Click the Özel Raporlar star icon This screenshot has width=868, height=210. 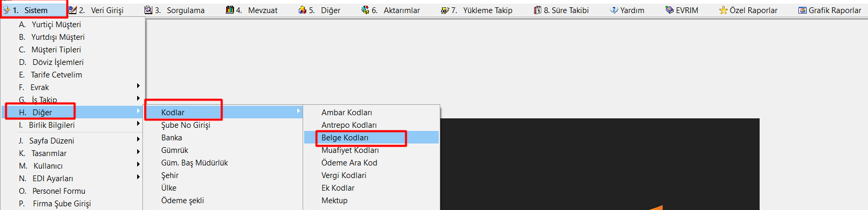724,10
